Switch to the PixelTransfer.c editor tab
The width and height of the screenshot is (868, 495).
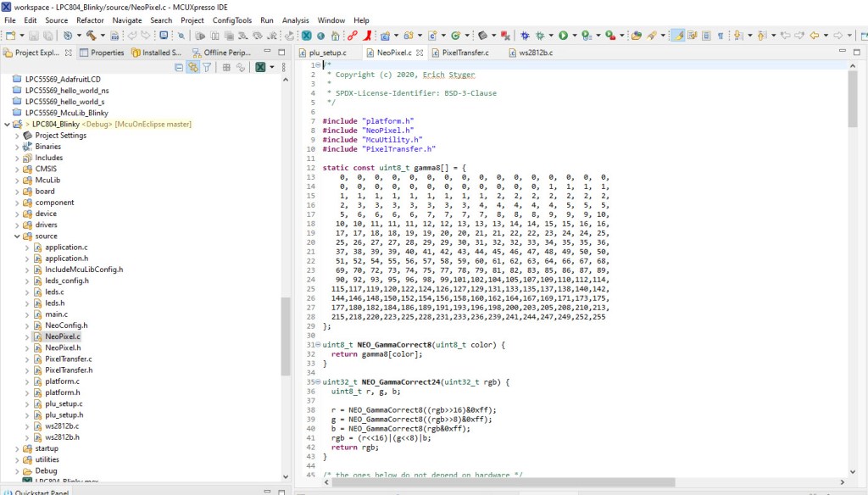462,53
